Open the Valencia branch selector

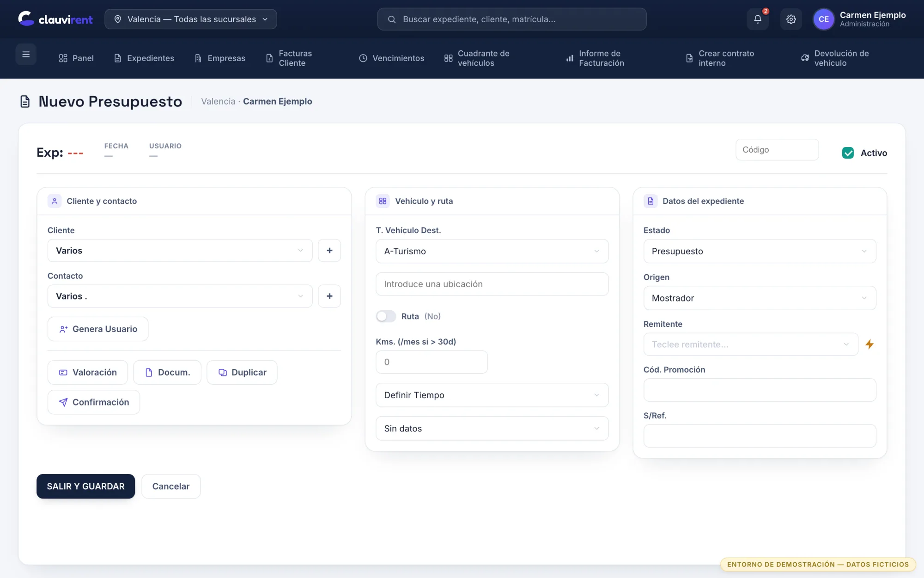pyautogui.click(x=191, y=19)
